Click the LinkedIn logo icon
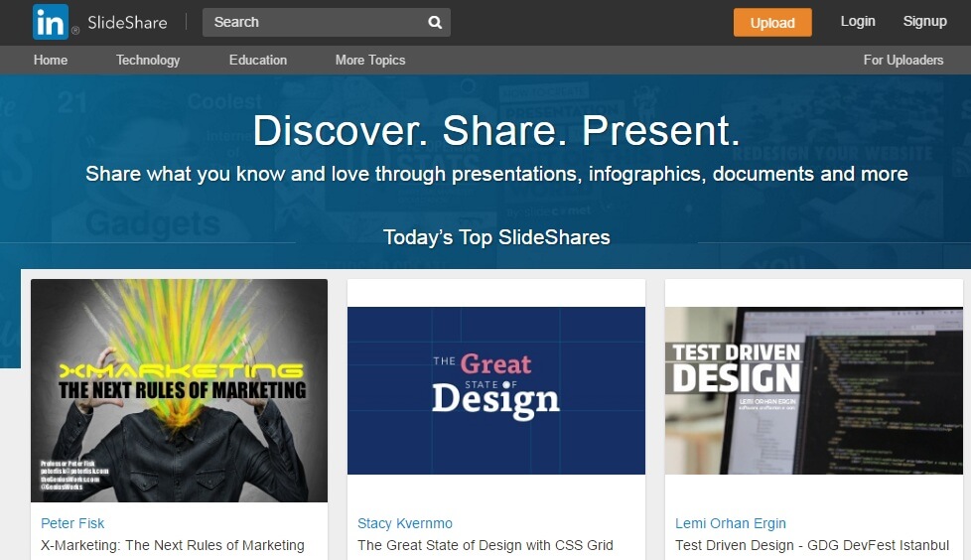 [x=51, y=22]
